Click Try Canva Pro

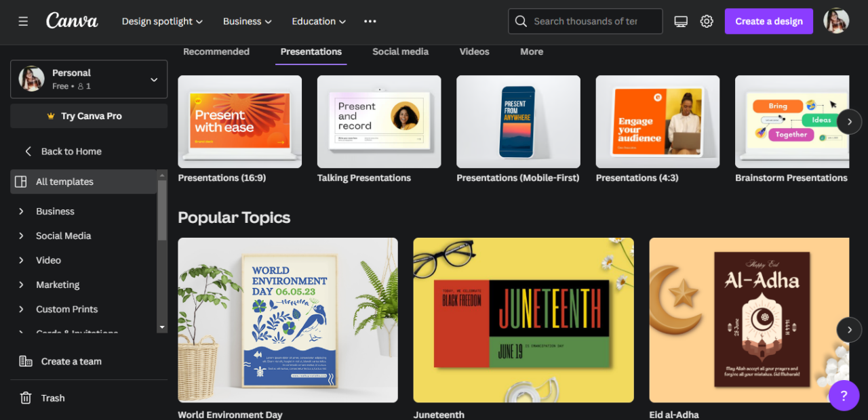[88, 116]
